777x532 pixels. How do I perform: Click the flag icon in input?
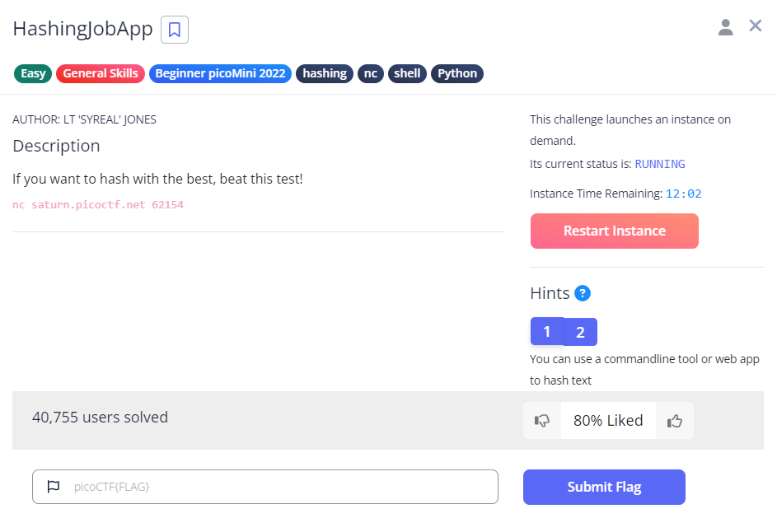(x=54, y=487)
